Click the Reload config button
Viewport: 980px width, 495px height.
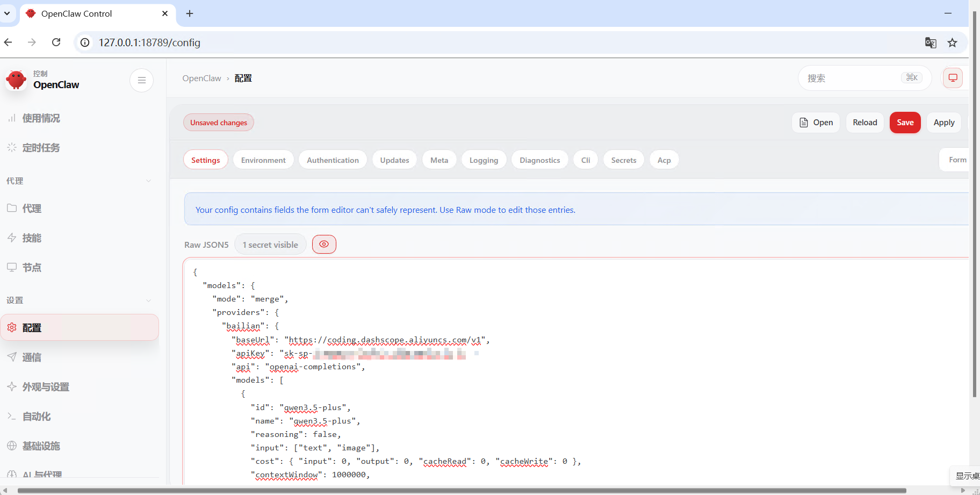864,123
